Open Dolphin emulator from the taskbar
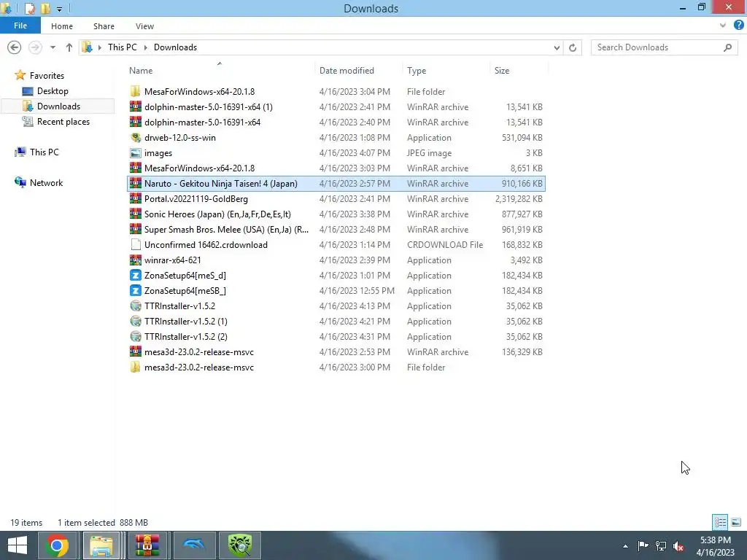The width and height of the screenshot is (747, 560). click(x=193, y=545)
